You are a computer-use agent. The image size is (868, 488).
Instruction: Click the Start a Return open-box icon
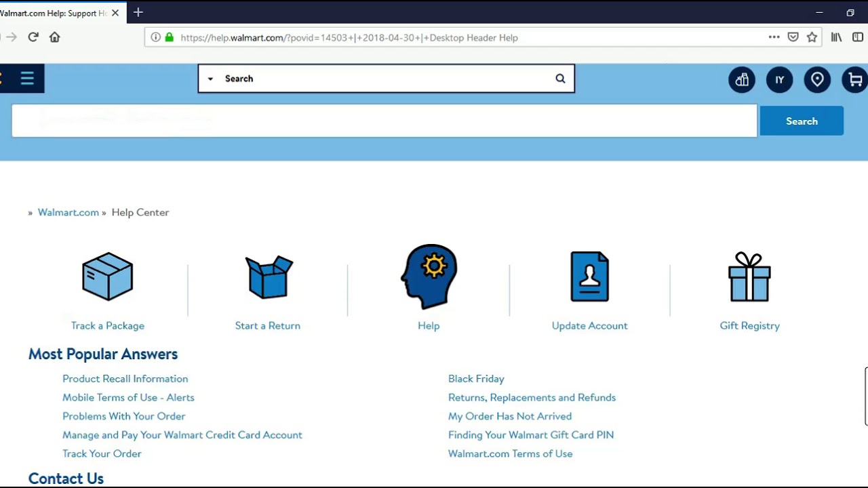269,277
